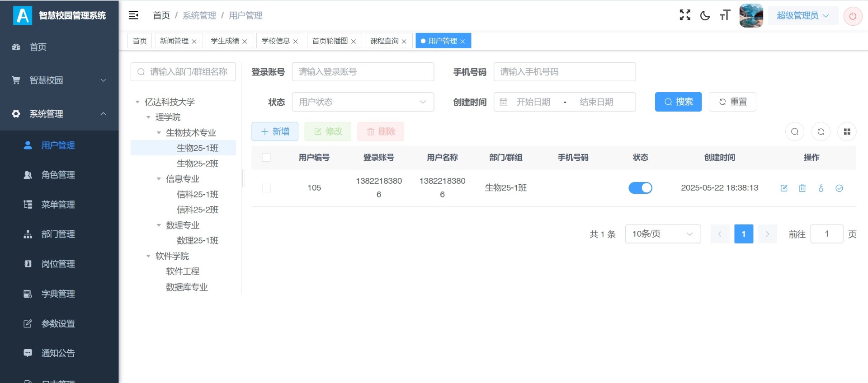
Task: Collapse sidebar using the hamburger icon
Action: (x=133, y=15)
